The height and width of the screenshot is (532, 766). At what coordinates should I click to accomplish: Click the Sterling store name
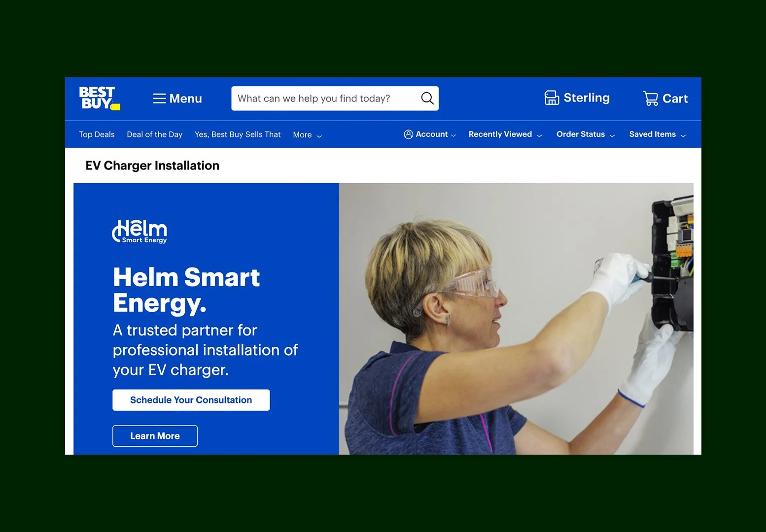[x=587, y=98]
